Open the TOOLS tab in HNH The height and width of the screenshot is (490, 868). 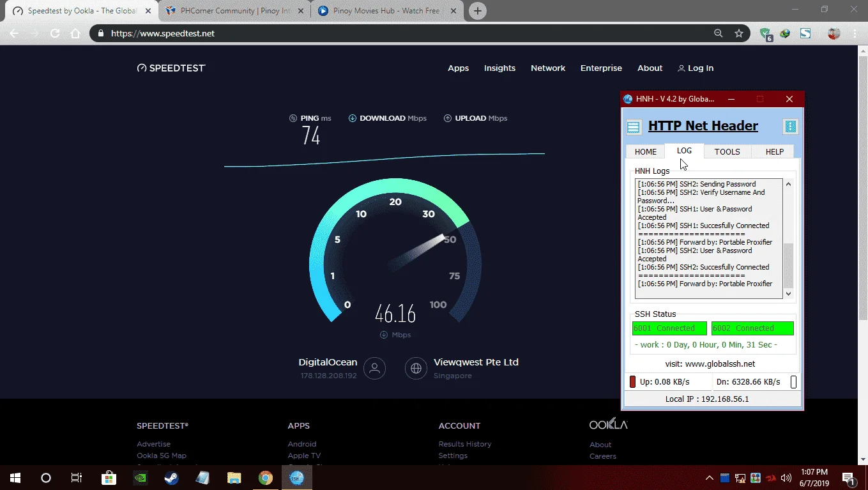click(727, 151)
